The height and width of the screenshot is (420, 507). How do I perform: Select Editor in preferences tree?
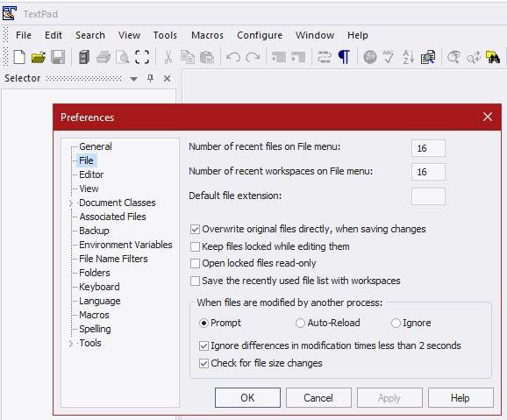tap(91, 174)
